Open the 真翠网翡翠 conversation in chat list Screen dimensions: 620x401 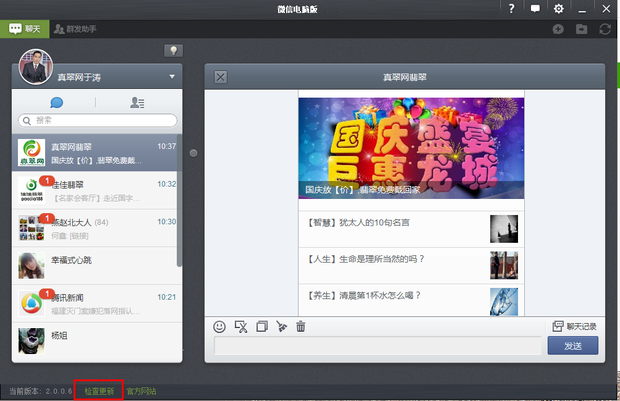95,153
